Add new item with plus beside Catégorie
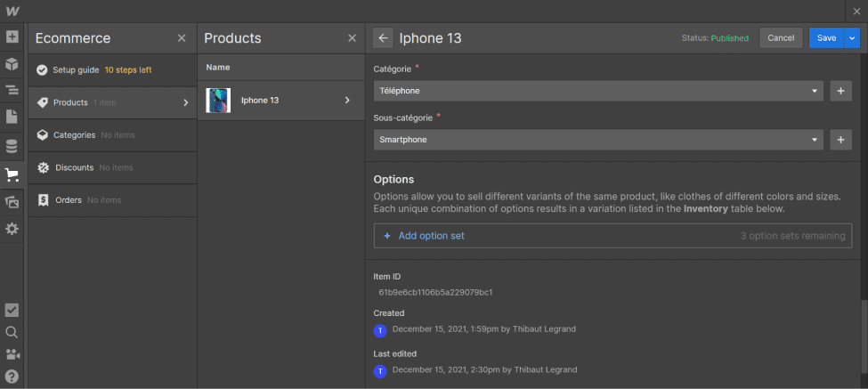Image resolution: width=868 pixels, height=389 pixels. tap(841, 91)
